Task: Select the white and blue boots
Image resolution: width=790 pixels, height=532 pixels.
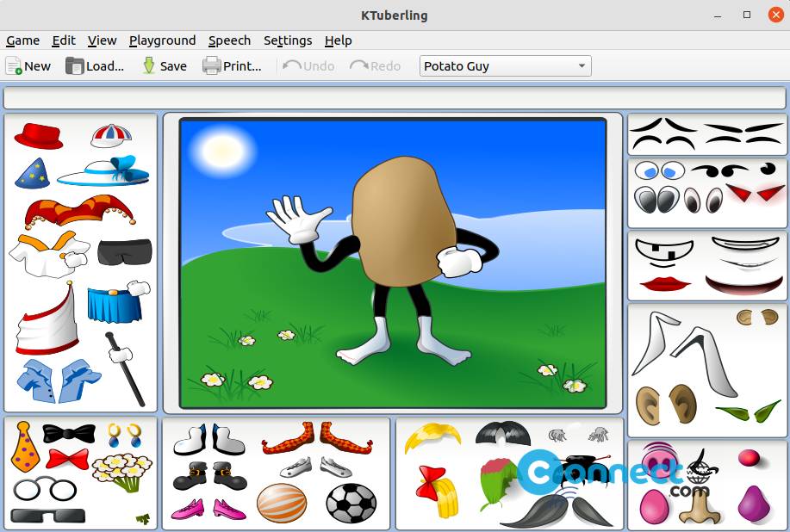Action: pos(209,439)
